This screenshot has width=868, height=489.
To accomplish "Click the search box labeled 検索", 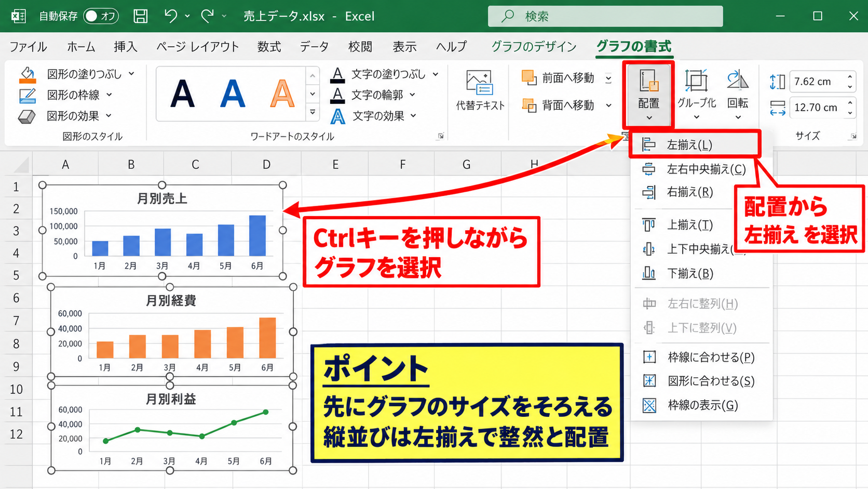I will coord(605,16).
